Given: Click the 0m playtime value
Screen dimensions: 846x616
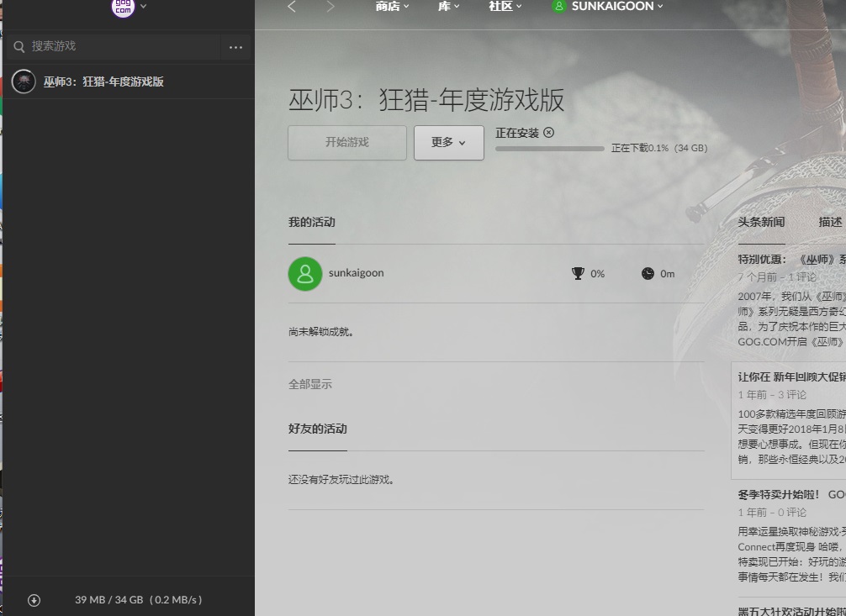Looking at the screenshot, I should [x=668, y=274].
